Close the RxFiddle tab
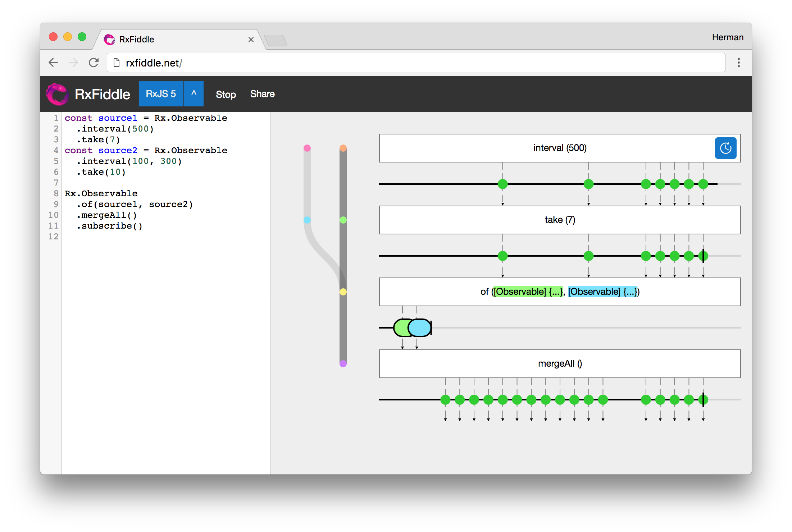The width and height of the screenshot is (792, 532). [x=251, y=40]
